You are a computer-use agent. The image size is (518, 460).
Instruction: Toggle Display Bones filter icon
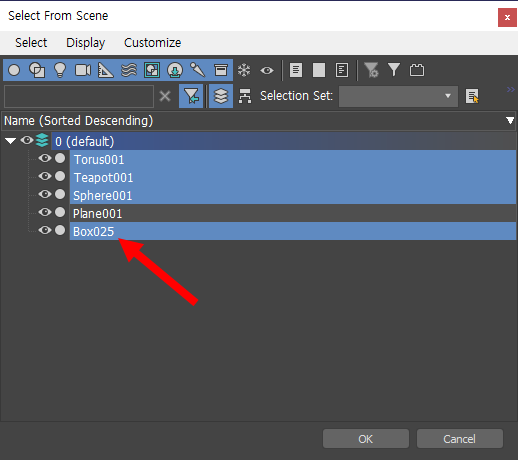click(x=198, y=70)
